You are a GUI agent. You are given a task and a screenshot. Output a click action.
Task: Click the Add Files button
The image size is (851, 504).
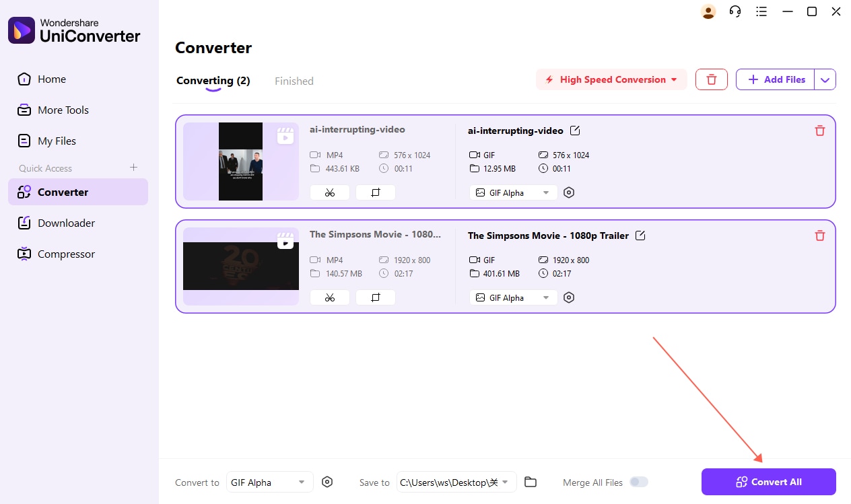[776, 79]
